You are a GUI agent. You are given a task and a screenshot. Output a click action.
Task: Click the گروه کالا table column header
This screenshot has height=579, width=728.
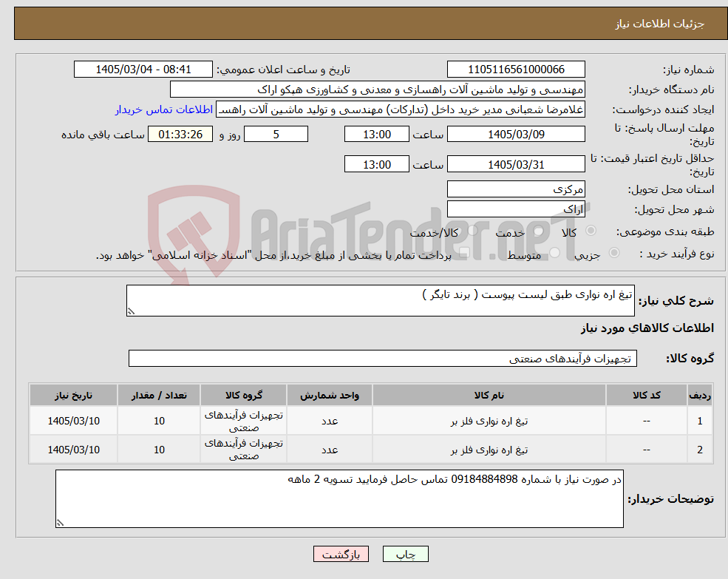click(x=243, y=395)
